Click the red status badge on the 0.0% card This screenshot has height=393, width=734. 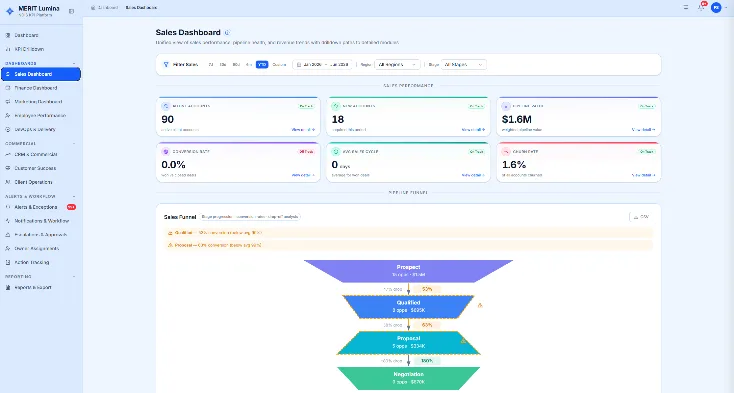click(306, 152)
